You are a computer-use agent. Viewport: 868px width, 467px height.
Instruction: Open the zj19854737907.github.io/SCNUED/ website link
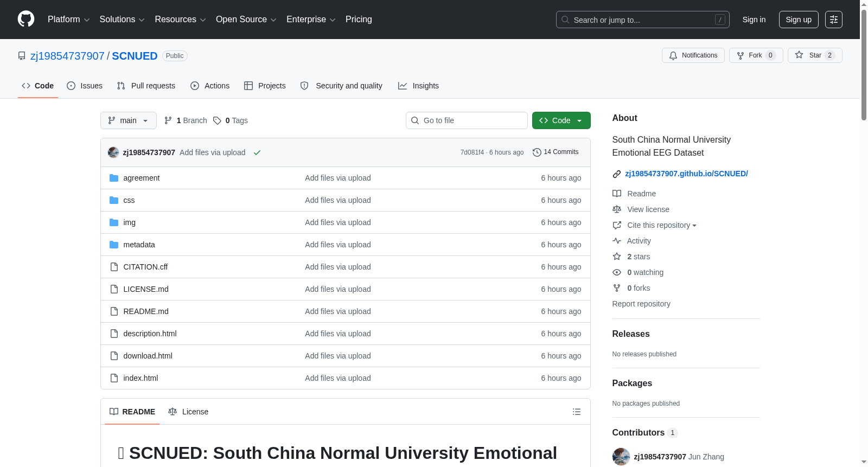(686, 174)
